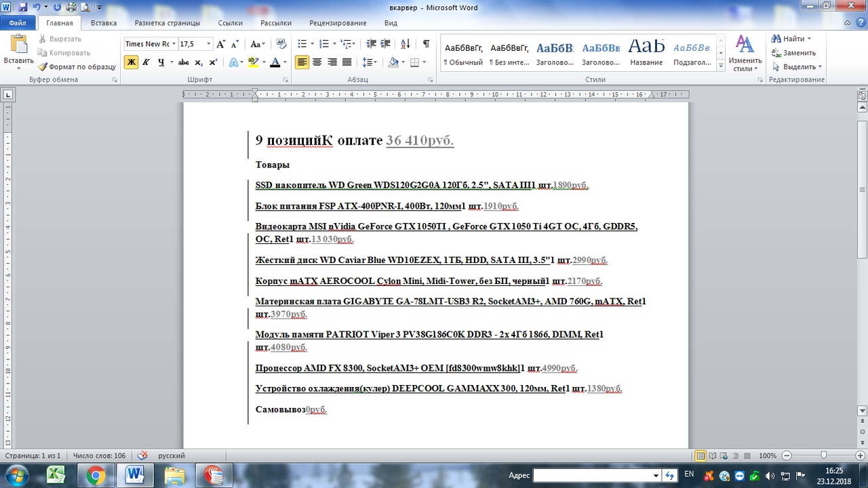
Task: Adjust the zoom slider handle
Action: (x=823, y=455)
